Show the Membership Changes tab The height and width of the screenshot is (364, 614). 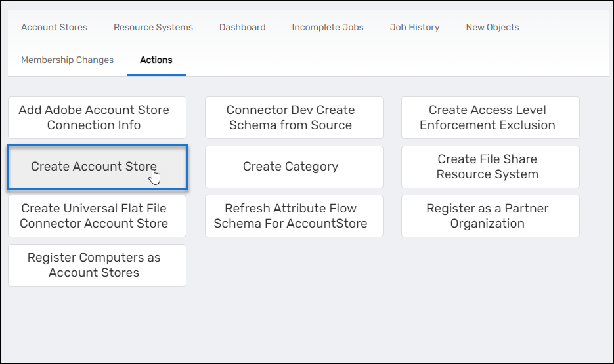(67, 60)
